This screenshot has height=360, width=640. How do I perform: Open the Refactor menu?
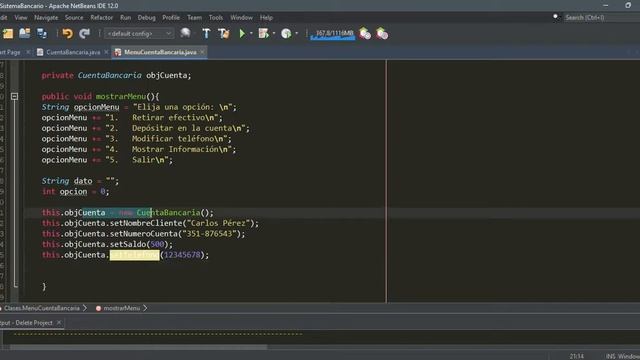pyautogui.click(x=102, y=18)
